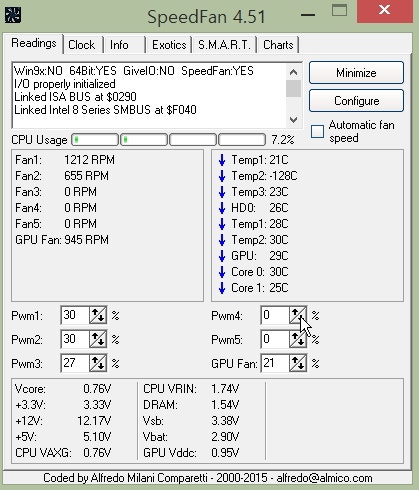The image size is (419, 490).
Task: Click the 'I/O properly initialized' log line
Action: click(x=65, y=84)
